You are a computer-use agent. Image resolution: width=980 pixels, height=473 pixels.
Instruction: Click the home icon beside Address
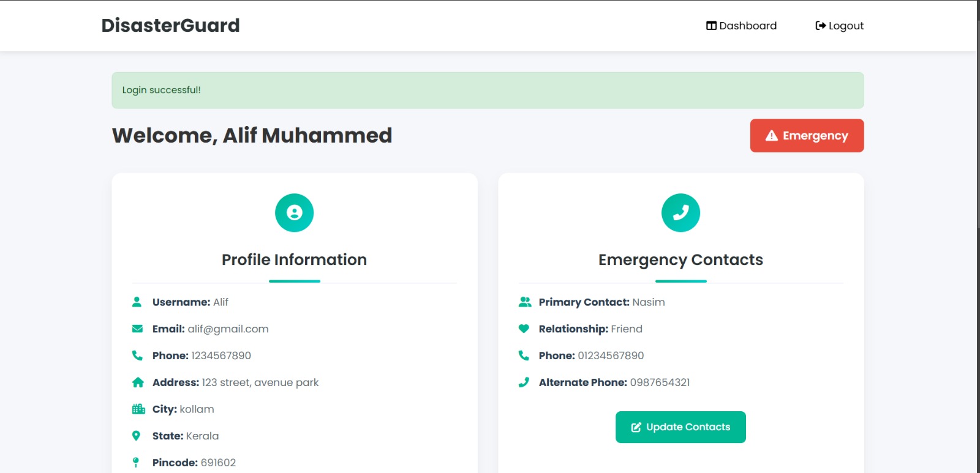(x=137, y=382)
